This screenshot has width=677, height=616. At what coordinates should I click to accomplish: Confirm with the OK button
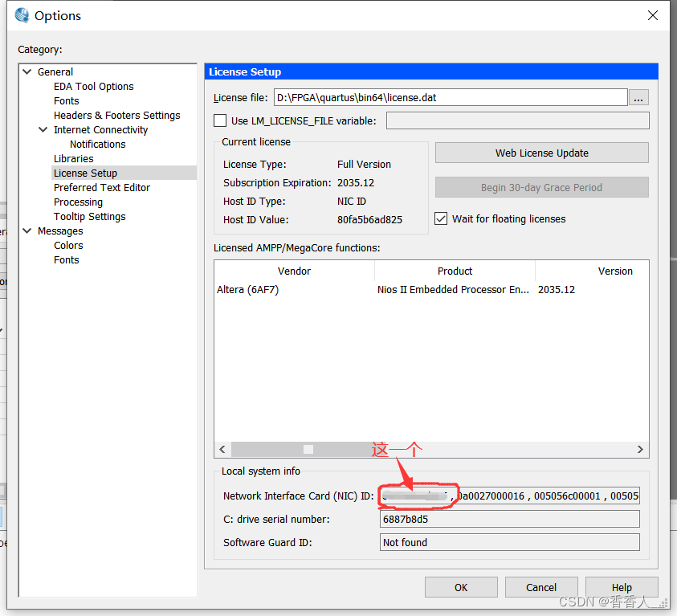pyautogui.click(x=461, y=588)
